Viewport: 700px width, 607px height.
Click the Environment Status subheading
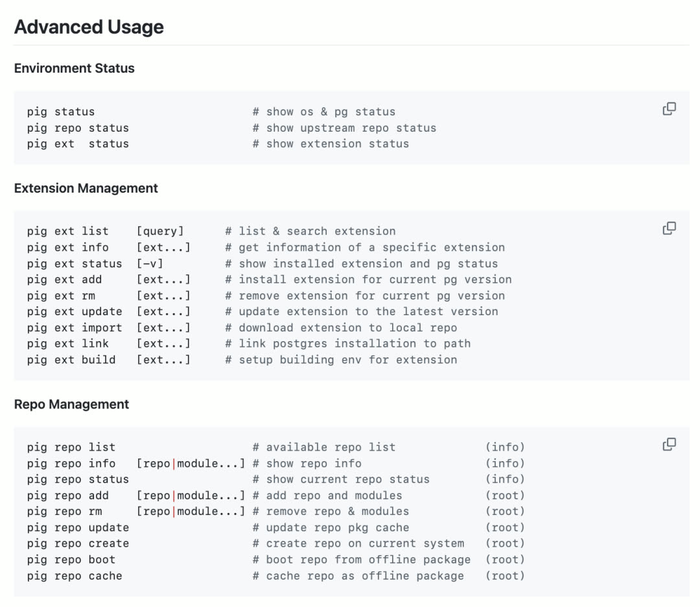click(x=75, y=68)
